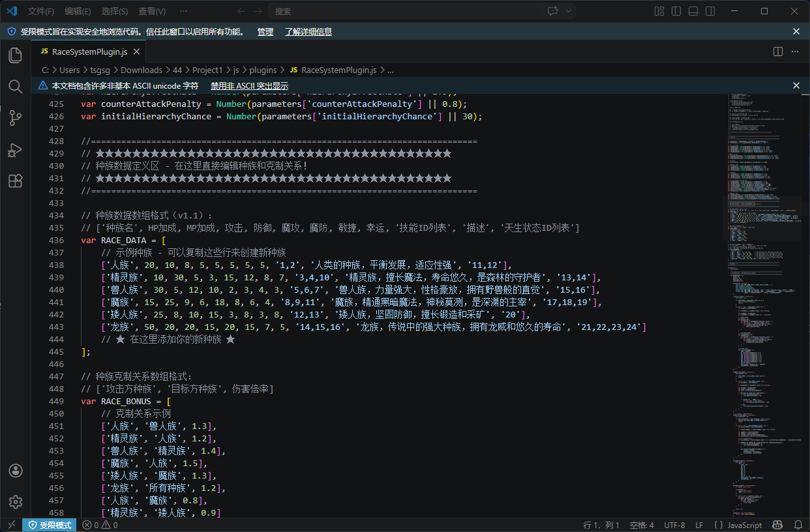Image resolution: width=810 pixels, height=532 pixels.
Task: Click the split editor icon
Action: pyautogui.click(x=778, y=52)
